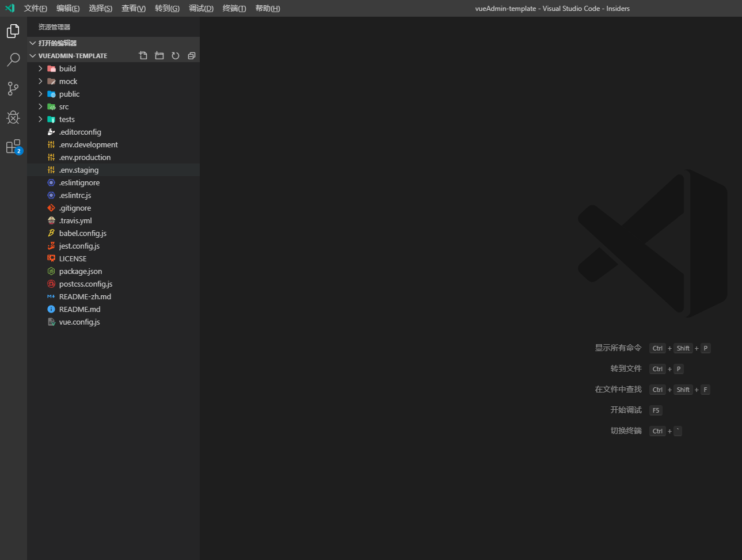The image size is (742, 560).
Task: Expand the build folder chevron
Action: click(40, 68)
